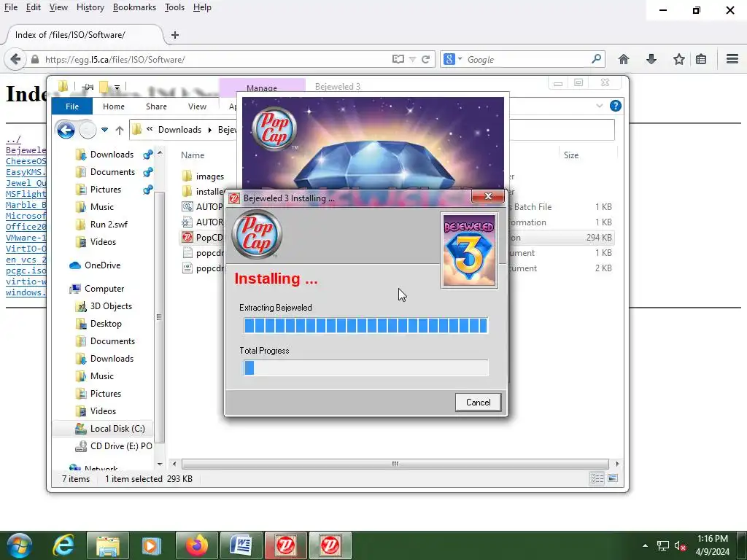Toggle Firefox reader view icon

[x=398, y=59]
